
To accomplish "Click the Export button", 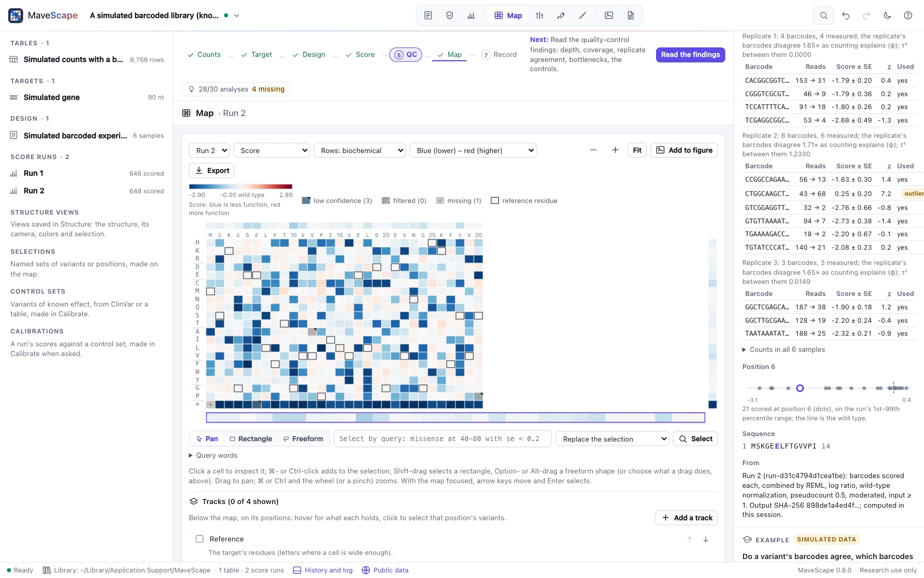I will pyautogui.click(x=212, y=170).
